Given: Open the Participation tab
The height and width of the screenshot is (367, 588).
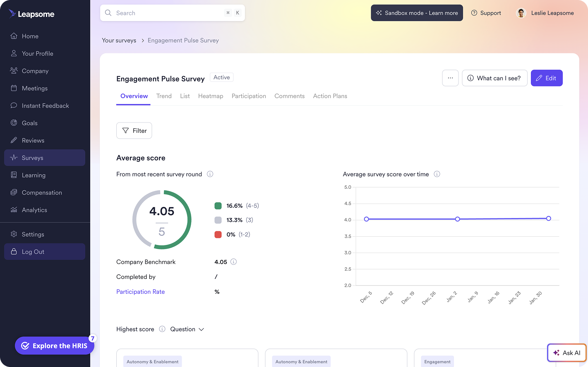Looking at the screenshot, I should 249,96.
